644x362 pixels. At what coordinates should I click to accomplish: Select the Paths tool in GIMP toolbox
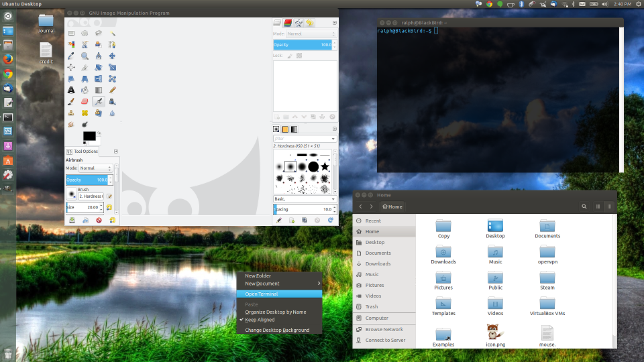coord(112,44)
